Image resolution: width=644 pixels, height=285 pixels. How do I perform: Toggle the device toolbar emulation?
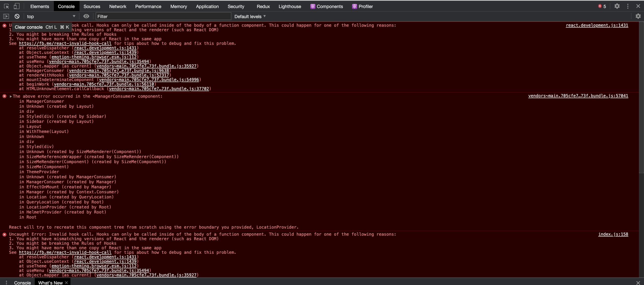point(17,6)
